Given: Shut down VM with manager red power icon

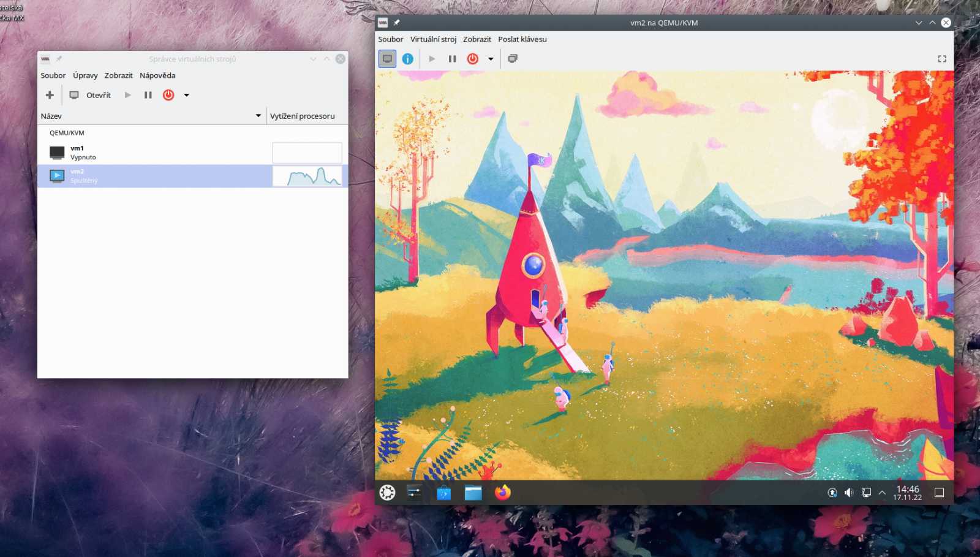Looking at the screenshot, I should (x=168, y=95).
